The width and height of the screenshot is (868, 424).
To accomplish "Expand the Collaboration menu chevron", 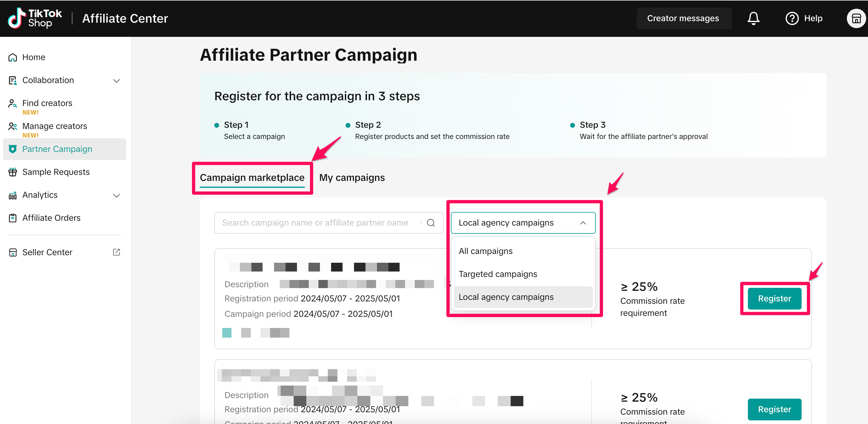I will 116,81.
